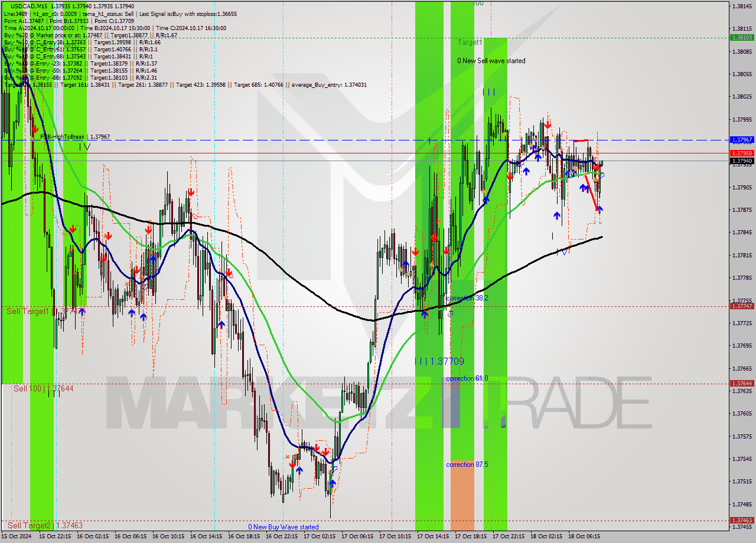Click the 18 Oct 06:15 time label

click(584, 537)
